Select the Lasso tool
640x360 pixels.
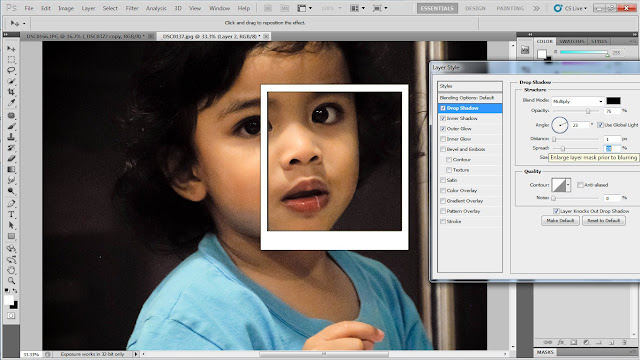[11, 70]
